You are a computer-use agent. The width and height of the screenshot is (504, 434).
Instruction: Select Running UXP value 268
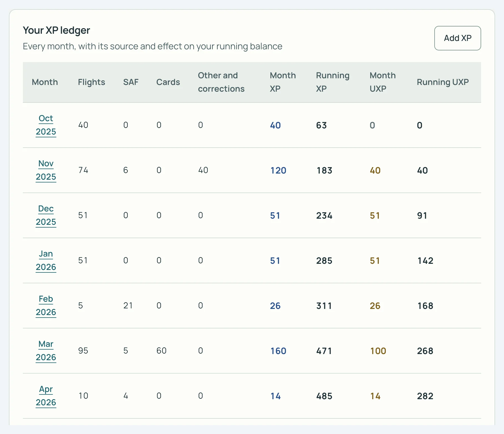(425, 351)
